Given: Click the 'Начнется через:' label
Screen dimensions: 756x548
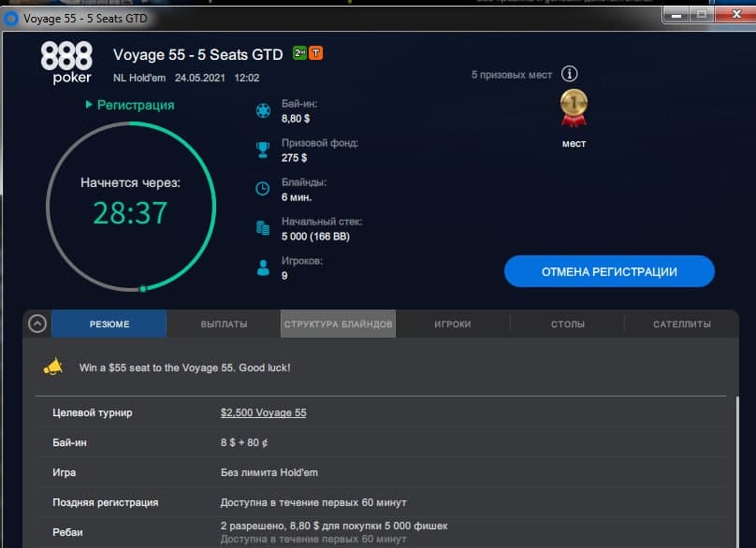Looking at the screenshot, I should [130, 182].
